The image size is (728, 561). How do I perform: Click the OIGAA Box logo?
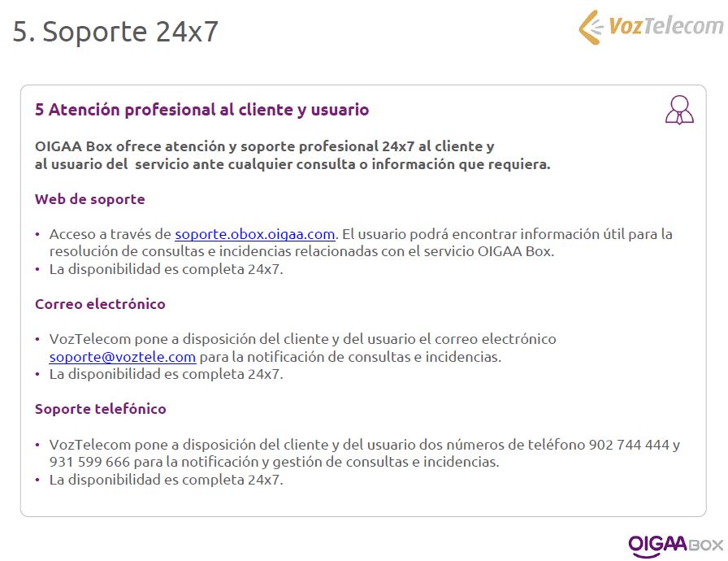[x=675, y=546]
